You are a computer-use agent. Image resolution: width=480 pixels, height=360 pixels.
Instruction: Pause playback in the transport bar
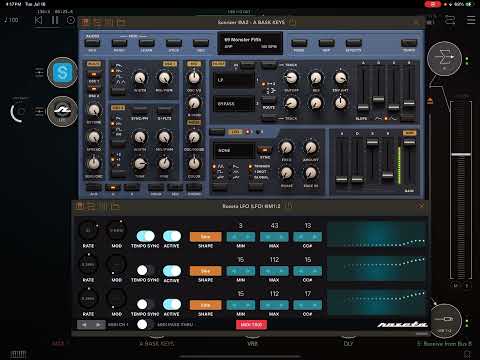[55, 20]
